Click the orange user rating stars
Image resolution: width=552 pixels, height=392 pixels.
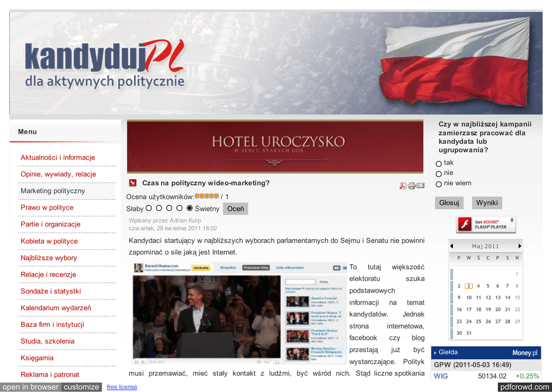tap(206, 196)
